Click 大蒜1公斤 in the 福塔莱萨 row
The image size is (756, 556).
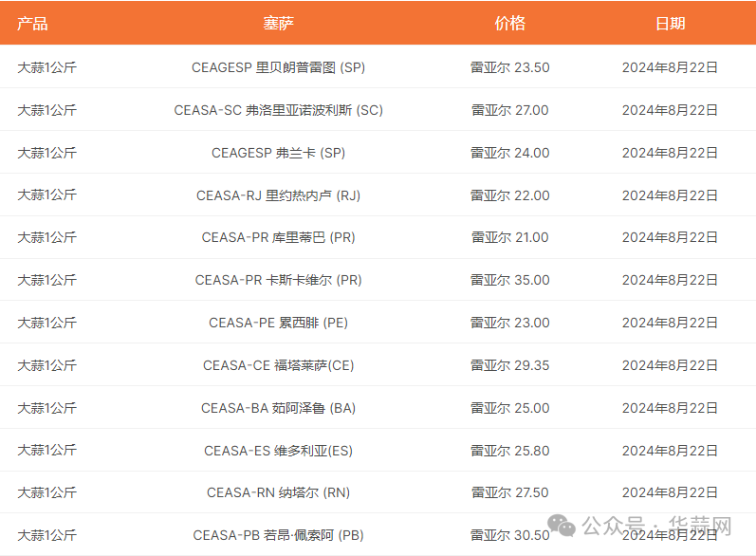[46, 365]
